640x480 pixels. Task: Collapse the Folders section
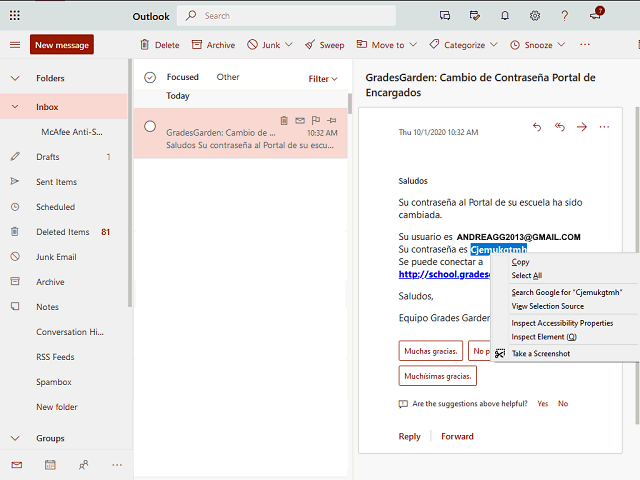(x=15, y=78)
